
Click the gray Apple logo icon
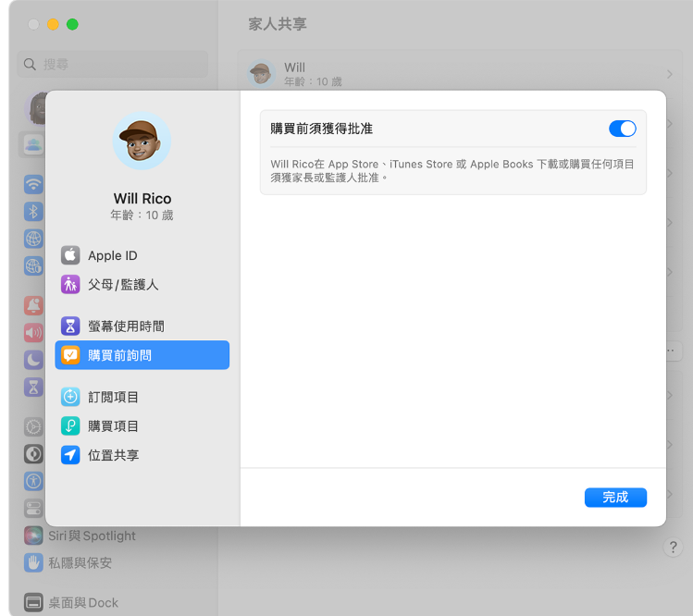(70, 255)
